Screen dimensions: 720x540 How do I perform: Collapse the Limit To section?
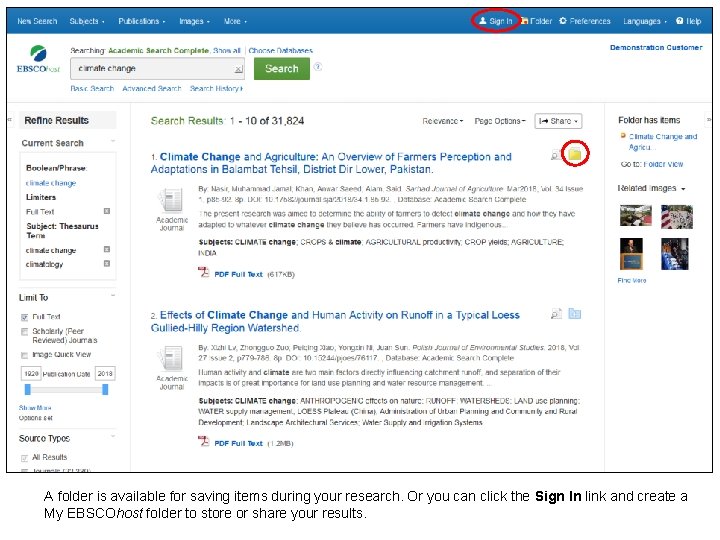coord(113,295)
